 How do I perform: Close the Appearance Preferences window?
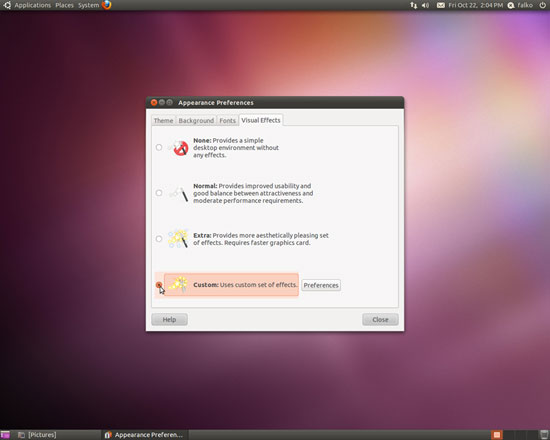point(154,102)
